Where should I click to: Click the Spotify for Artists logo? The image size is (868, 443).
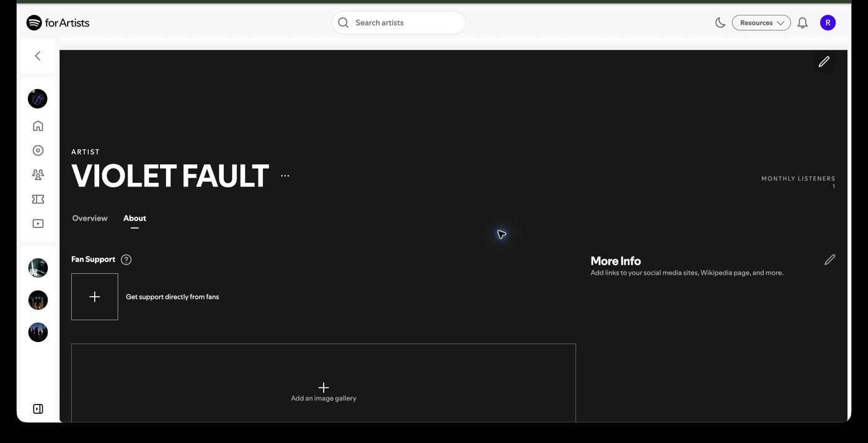tap(58, 23)
